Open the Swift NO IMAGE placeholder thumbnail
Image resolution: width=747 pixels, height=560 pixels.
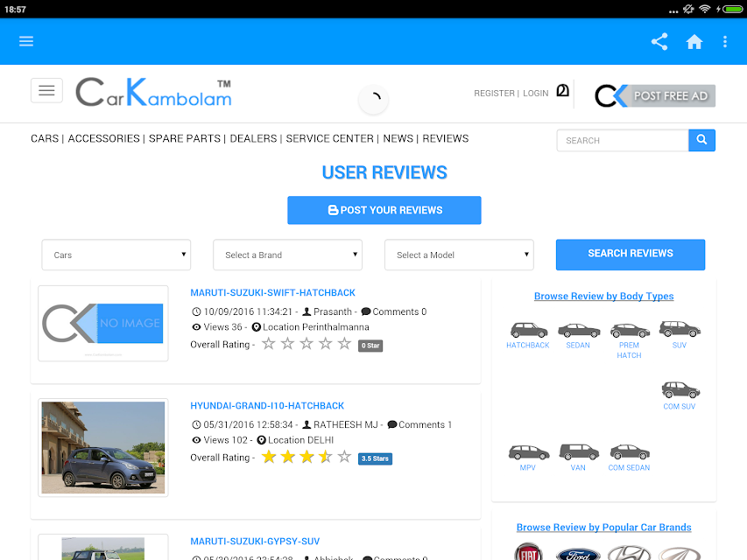(x=103, y=324)
